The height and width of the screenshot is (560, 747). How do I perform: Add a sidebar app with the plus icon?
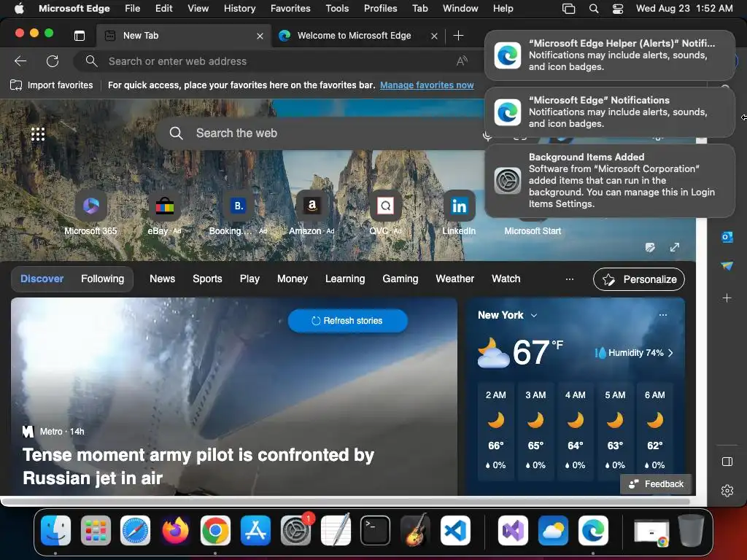tap(727, 298)
